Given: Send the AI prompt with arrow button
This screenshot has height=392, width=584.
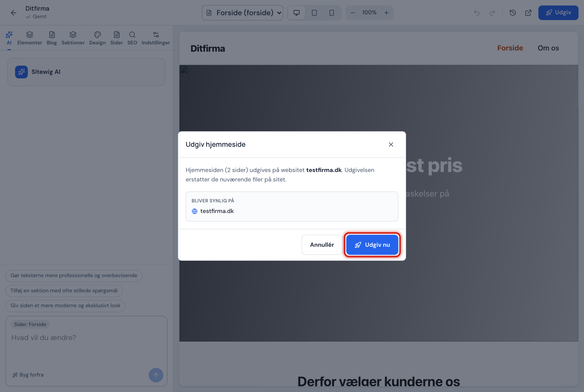Looking at the screenshot, I should (156, 375).
